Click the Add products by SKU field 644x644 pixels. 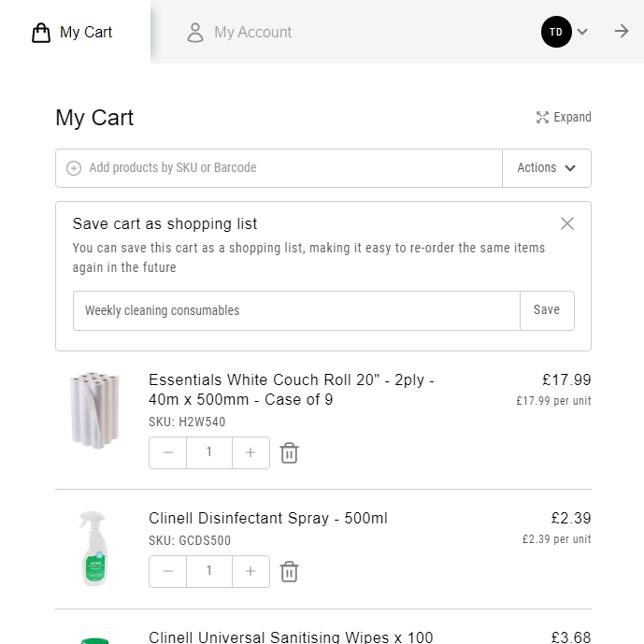coord(280,168)
